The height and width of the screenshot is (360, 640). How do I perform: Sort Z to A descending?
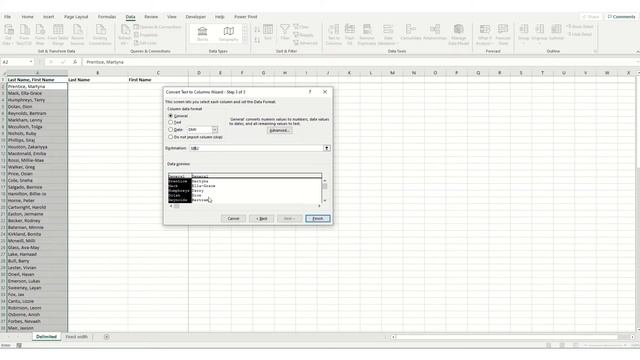pyautogui.click(x=257, y=40)
